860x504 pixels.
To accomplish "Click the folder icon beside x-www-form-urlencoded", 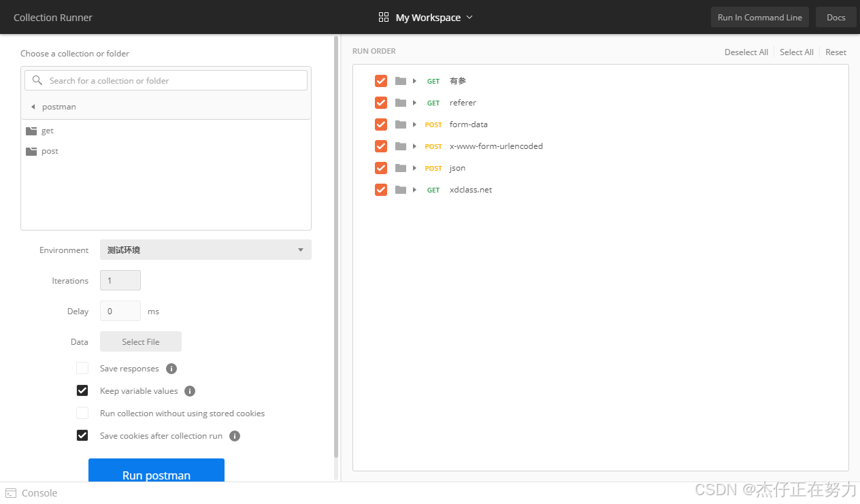I will [x=401, y=146].
